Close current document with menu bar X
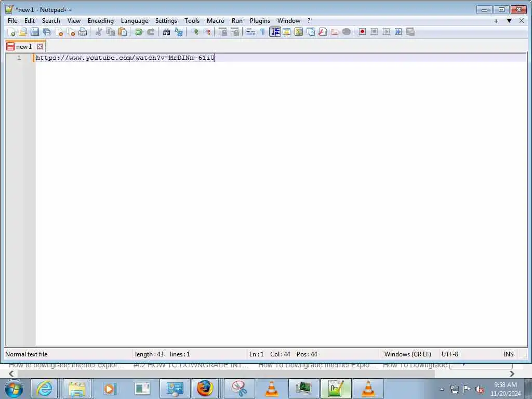Screen dimensions: 532x399 coord(522,21)
